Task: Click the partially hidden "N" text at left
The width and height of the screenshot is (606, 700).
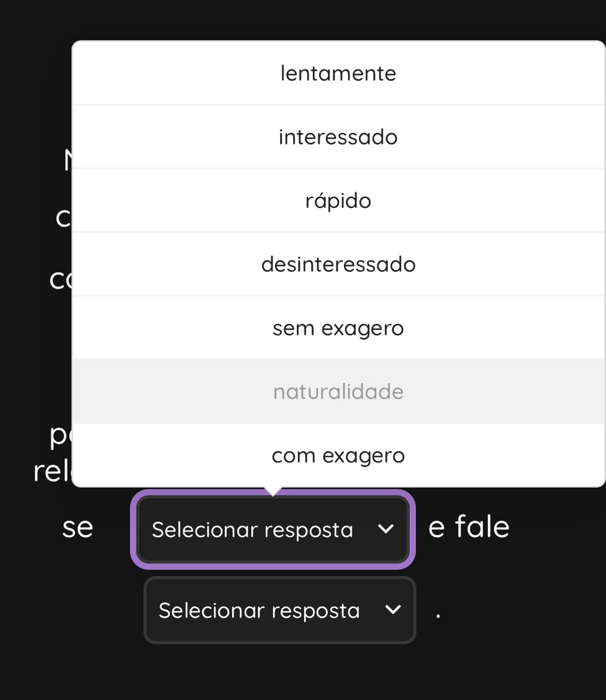Action: (68, 161)
